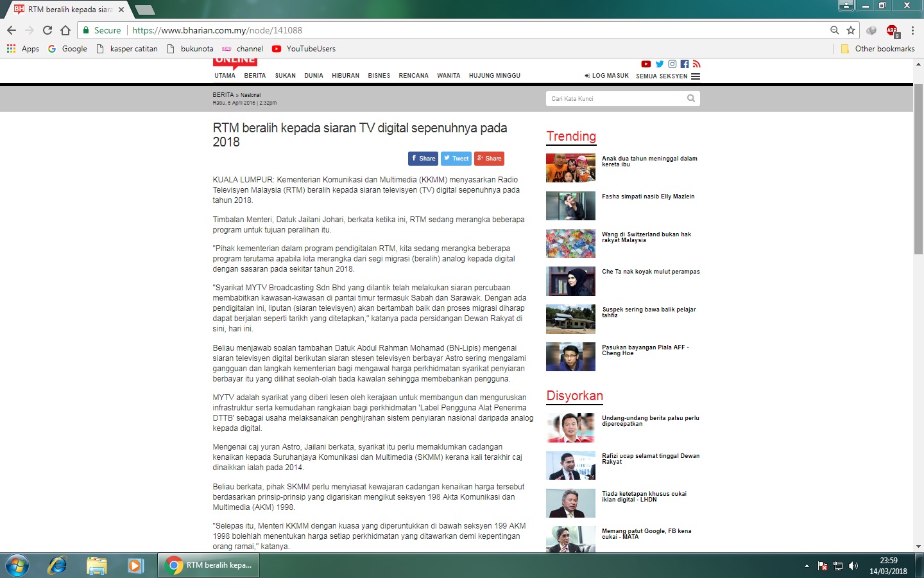Bookmark this page with the star icon
924x578 pixels.
[851, 30]
